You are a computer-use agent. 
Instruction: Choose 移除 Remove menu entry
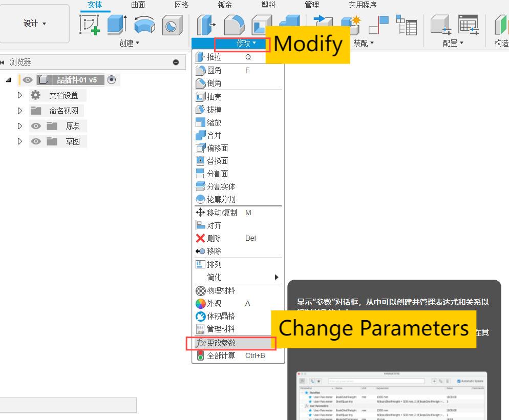[238, 251]
